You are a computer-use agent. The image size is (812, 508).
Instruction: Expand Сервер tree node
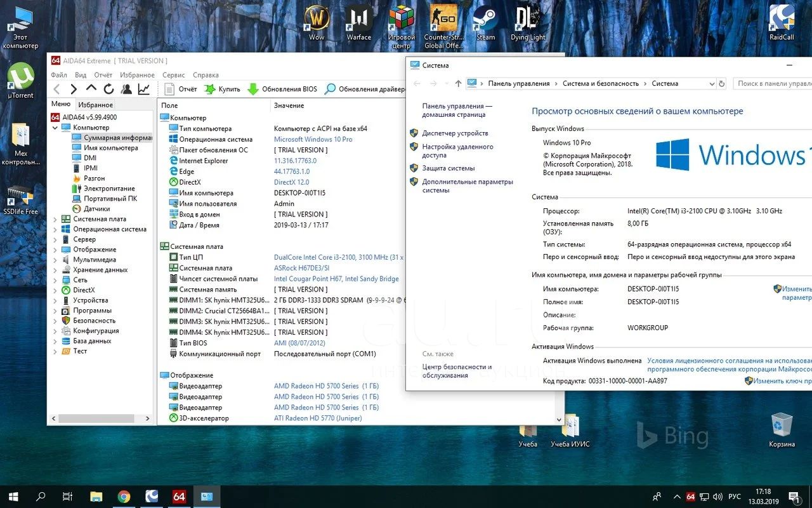tap(55, 239)
